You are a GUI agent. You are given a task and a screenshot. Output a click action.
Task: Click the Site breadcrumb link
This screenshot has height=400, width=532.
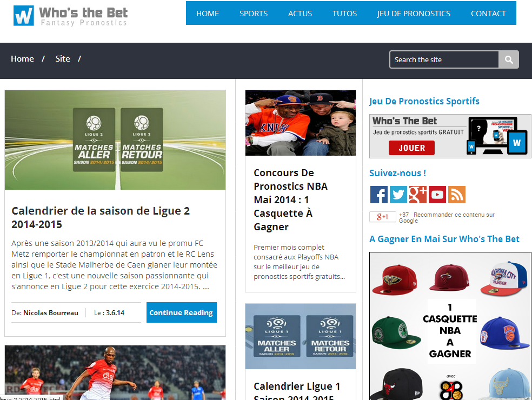click(x=63, y=59)
